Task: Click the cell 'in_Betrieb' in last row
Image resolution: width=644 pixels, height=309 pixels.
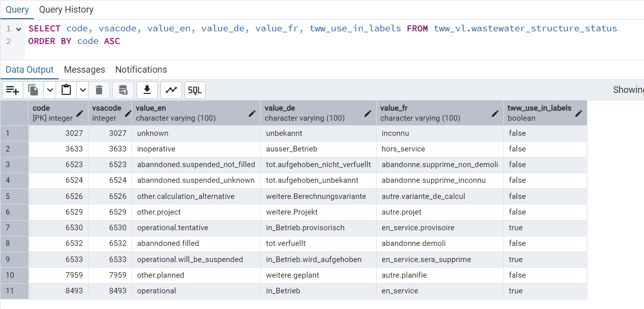Action: click(318, 291)
